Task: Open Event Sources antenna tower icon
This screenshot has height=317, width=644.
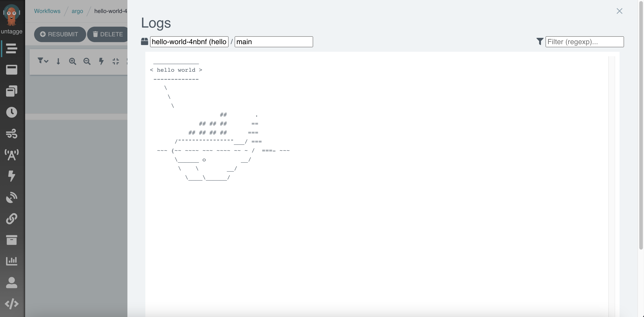Action: (11, 155)
